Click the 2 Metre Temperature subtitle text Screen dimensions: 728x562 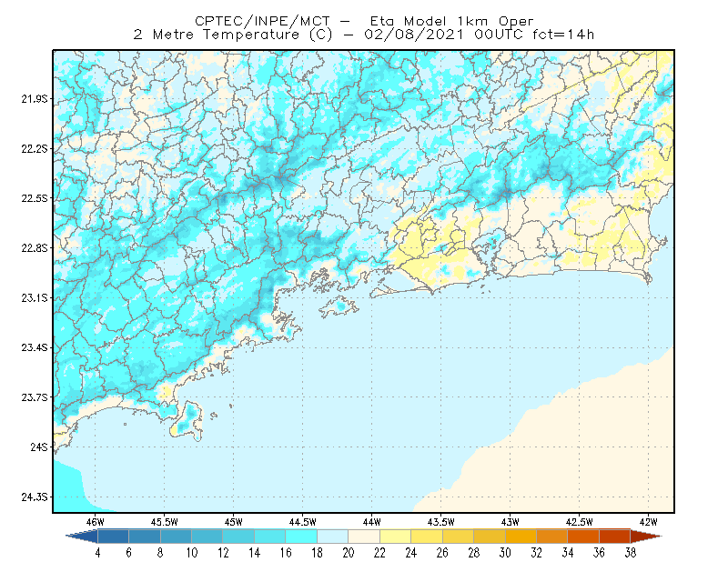coord(217,35)
